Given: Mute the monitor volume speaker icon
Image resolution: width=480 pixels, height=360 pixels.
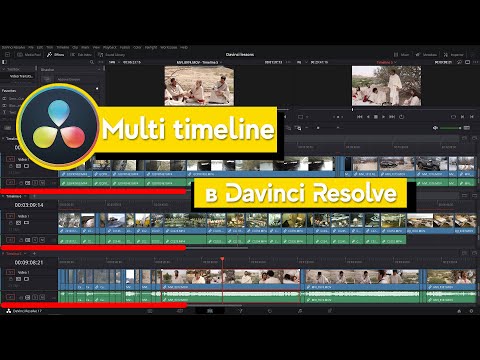Looking at the screenshot, I should click(435, 128).
